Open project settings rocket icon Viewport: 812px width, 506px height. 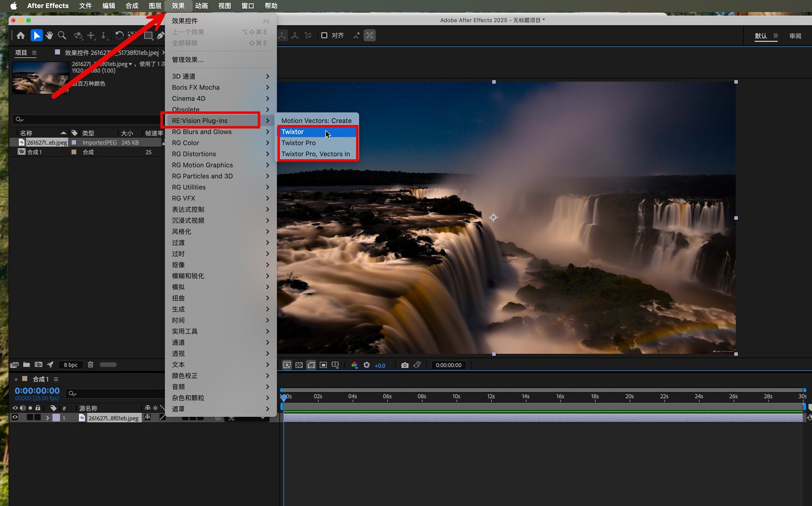click(50, 364)
